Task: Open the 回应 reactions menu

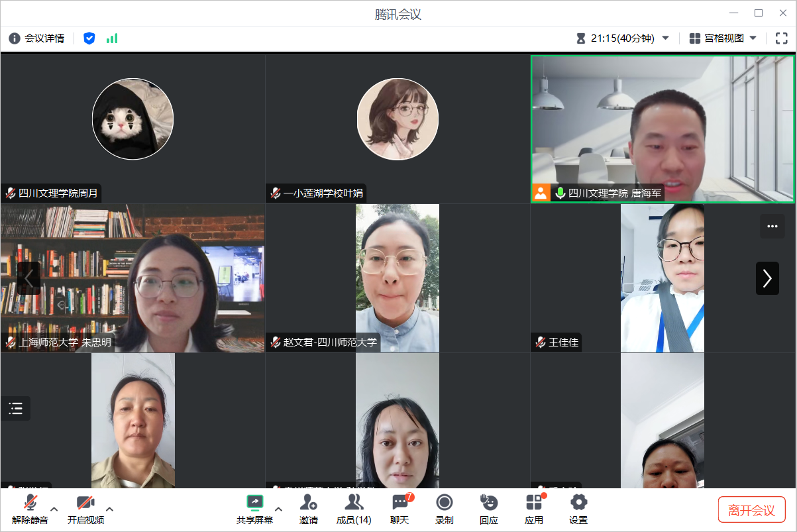Action: tap(489, 509)
